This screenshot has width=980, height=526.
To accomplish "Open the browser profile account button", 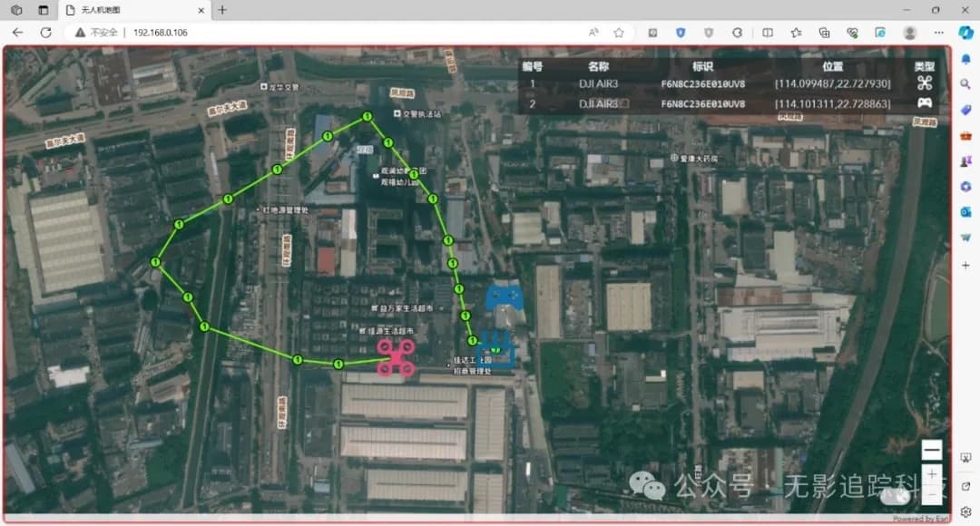I will 909,32.
